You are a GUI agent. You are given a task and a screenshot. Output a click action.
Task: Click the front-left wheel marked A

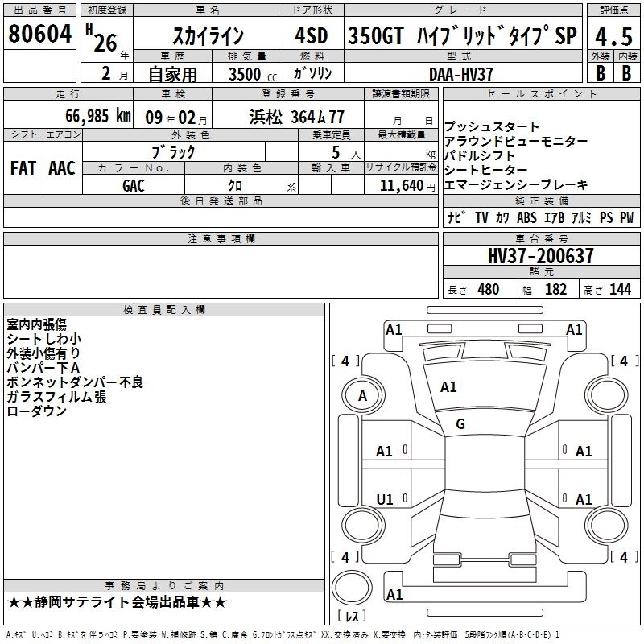click(362, 395)
